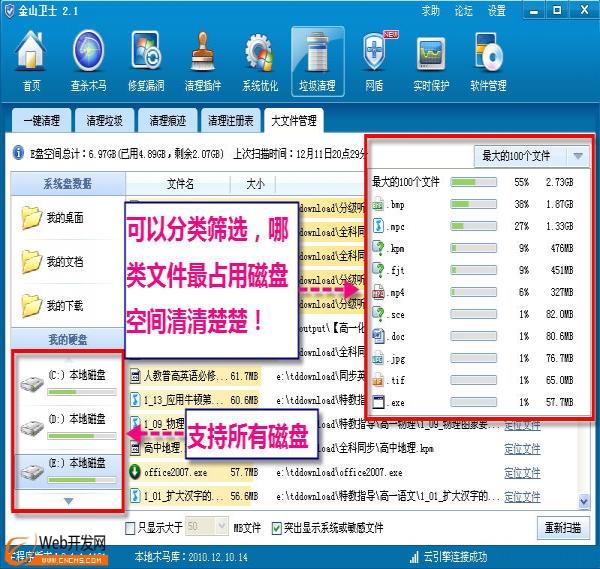Toggle the 只显示大于 checkbox
Viewport: 600px width, 569px height.
click(132, 527)
